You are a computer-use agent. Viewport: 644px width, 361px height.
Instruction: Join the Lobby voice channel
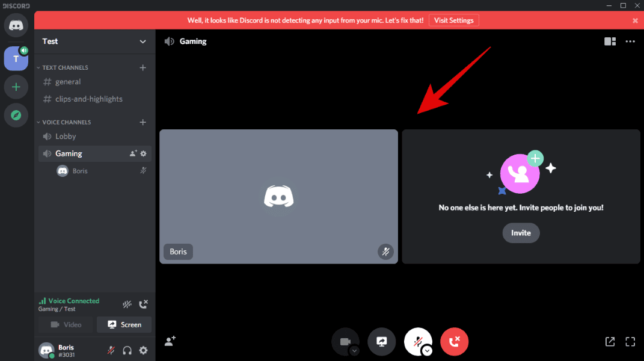click(95, 137)
